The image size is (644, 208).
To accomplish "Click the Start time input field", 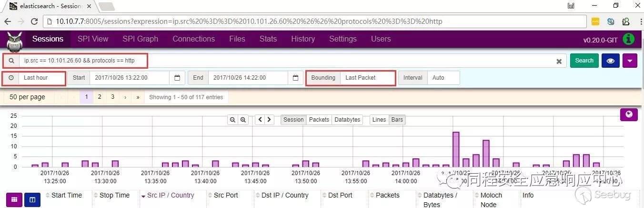I will [130, 78].
